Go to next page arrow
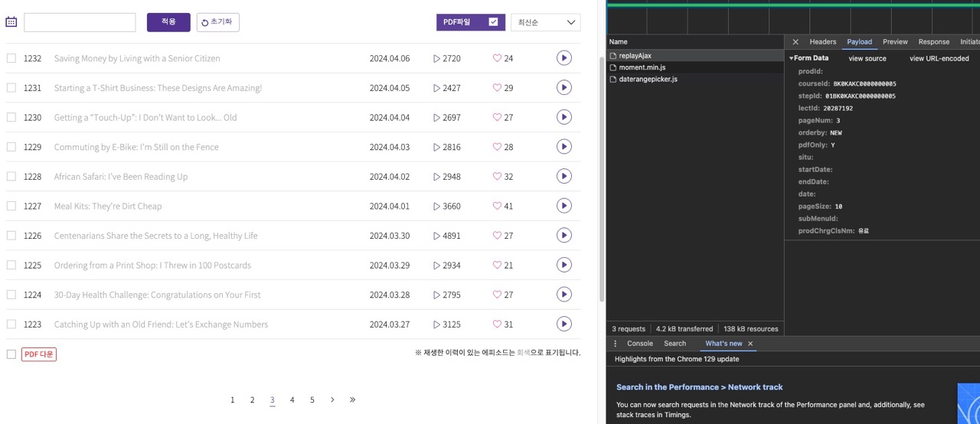Screen dimensions: 980x424 pos(332,400)
